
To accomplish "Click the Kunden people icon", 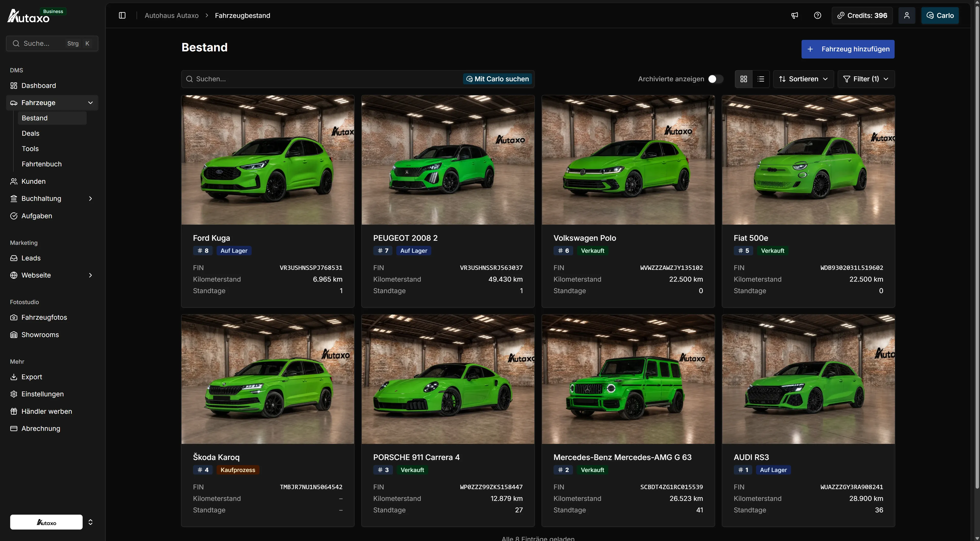I will (x=14, y=181).
